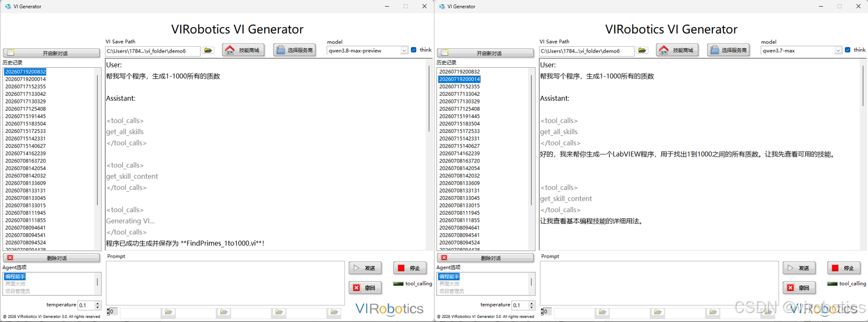868x322 pixels.
Task: Delete conversation with 删除对话 in right window
Action: (485, 258)
